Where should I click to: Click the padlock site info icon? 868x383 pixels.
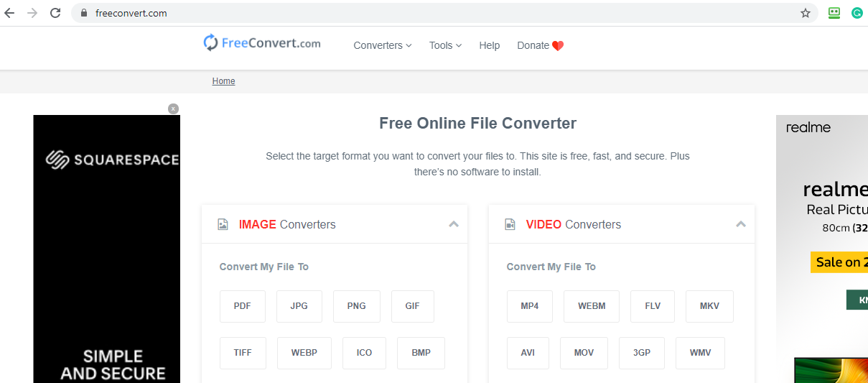(84, 13)
